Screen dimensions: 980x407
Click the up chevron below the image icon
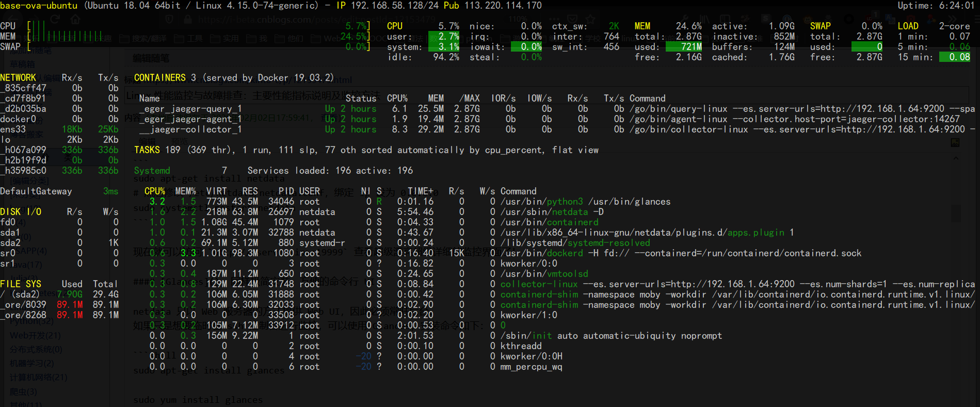pos(955,158)
